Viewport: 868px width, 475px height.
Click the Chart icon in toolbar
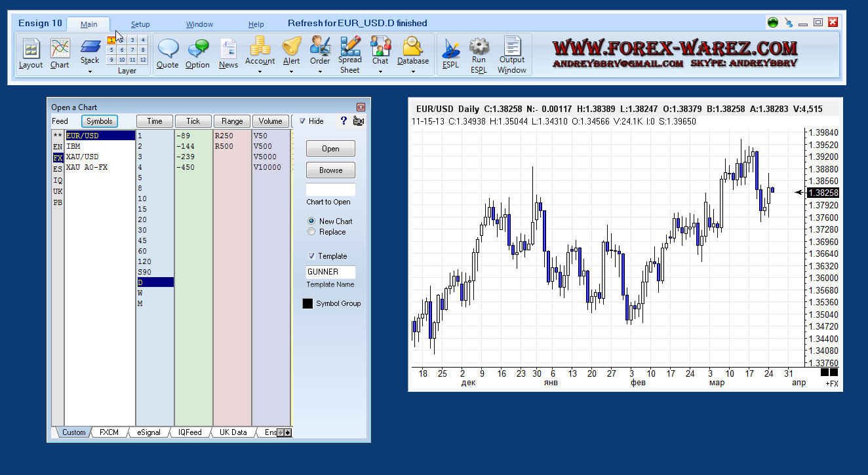[60, 49]
